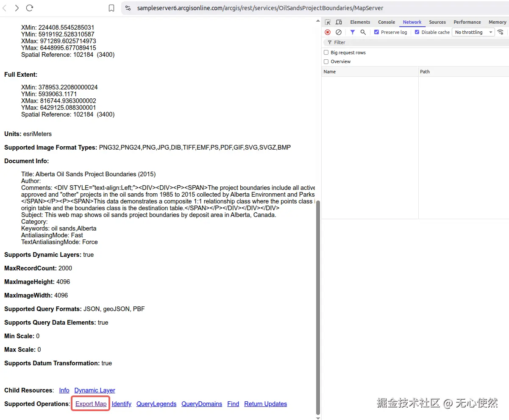This screenshot has width=509, height=420.
Task: Open the Export Map operation link
Action: [91, 404]
